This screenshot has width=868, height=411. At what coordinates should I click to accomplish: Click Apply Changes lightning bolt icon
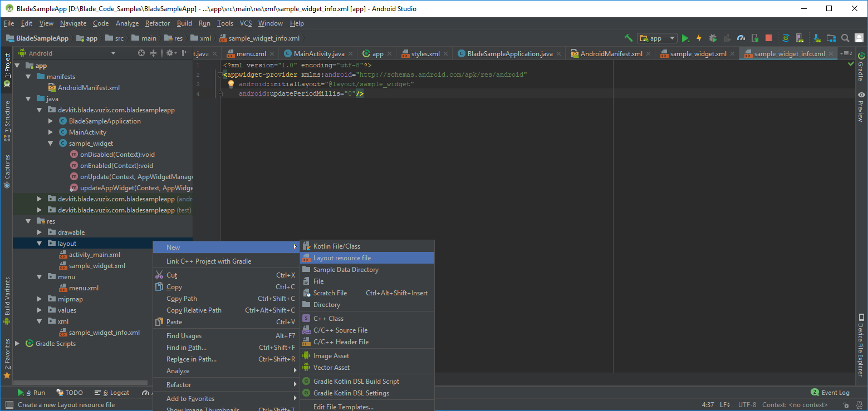pos(699,38)
